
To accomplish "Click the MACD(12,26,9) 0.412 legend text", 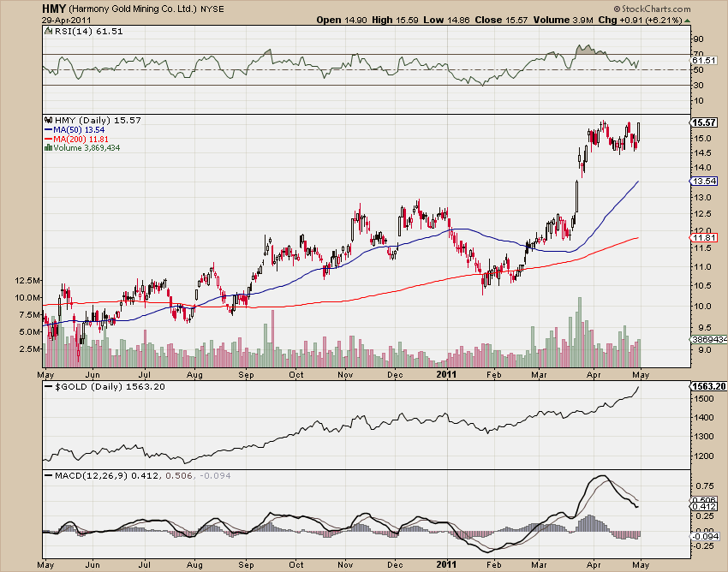I will click(x=107, y=476).
